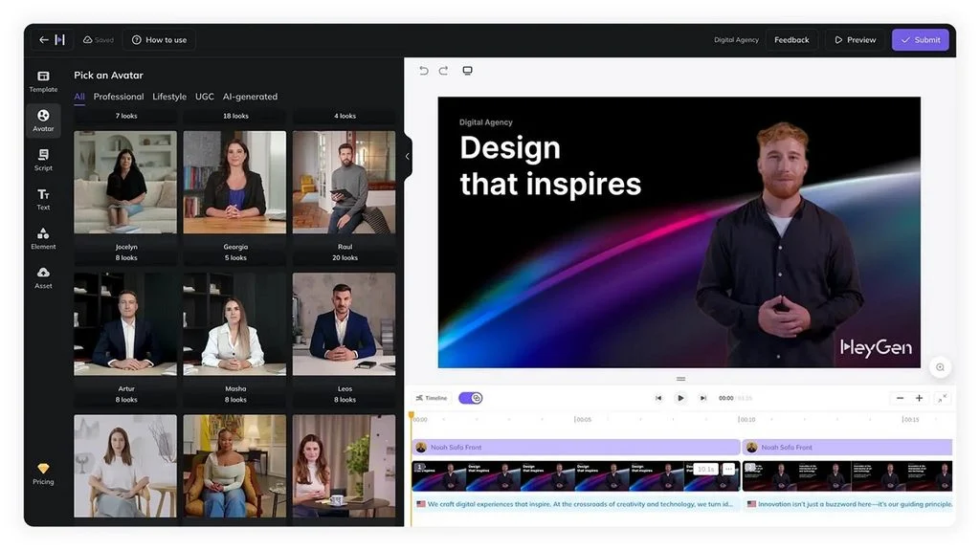Click the 10.1s duration badge

pos(705,469)
